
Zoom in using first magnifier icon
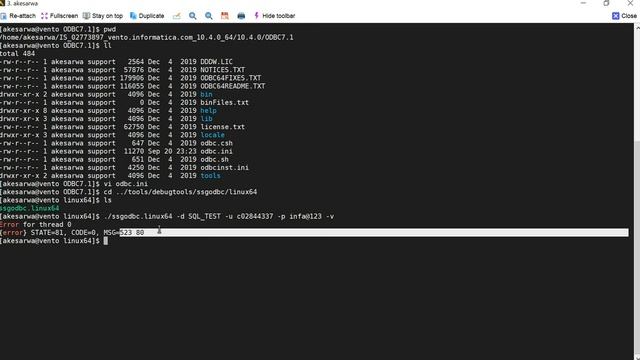[x=193, y=16]
